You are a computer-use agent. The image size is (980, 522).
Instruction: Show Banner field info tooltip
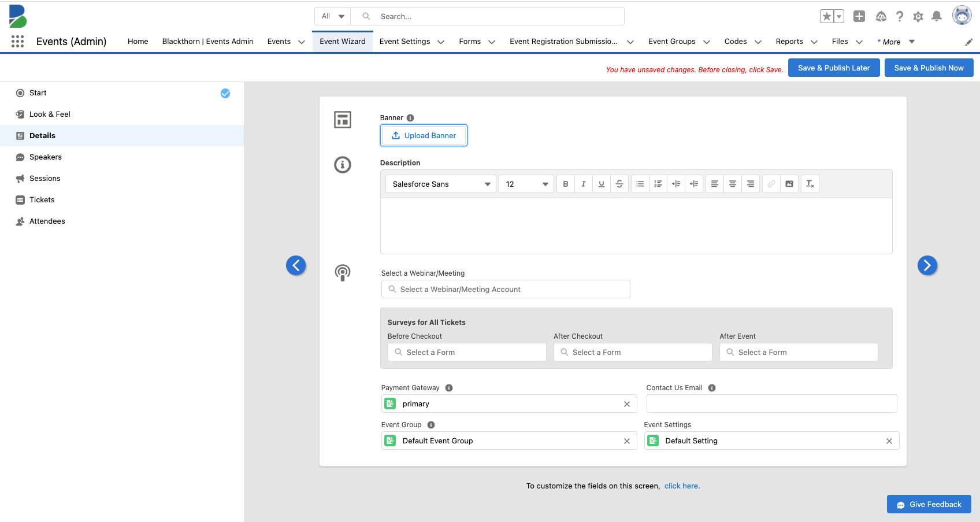[x=410, y=118]
